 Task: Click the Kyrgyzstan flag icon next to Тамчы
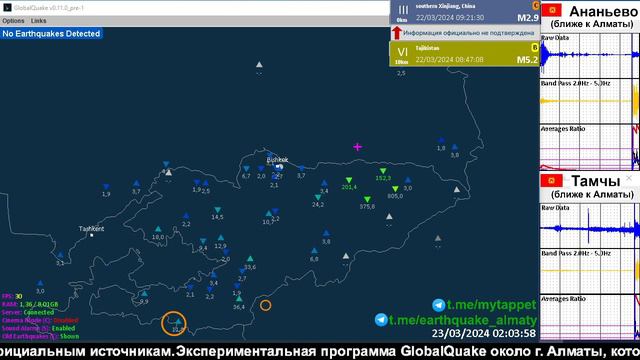pyautogui.click(x=551, y=180)
